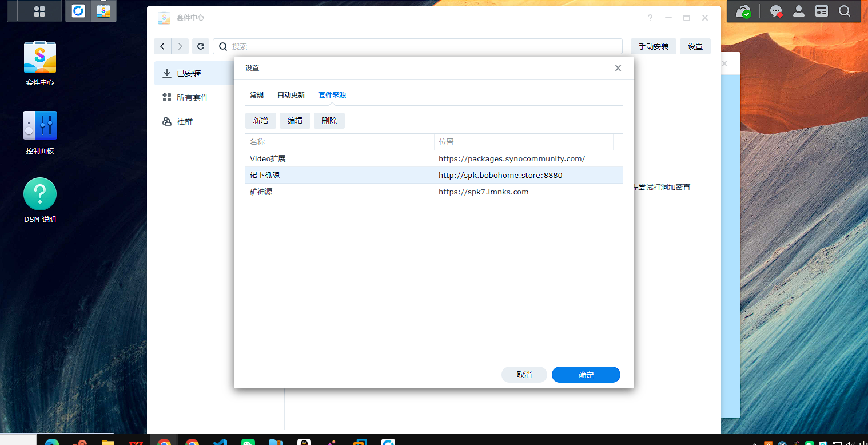Click the refresh icon in Package Center
This screenshot has width=868, height=445.
click(x=200, y=46)
